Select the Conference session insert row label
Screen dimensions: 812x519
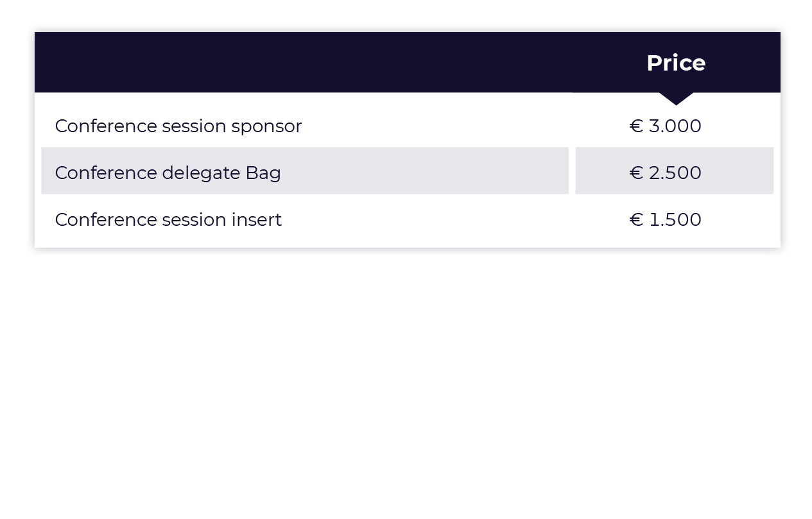pos(168,220)
